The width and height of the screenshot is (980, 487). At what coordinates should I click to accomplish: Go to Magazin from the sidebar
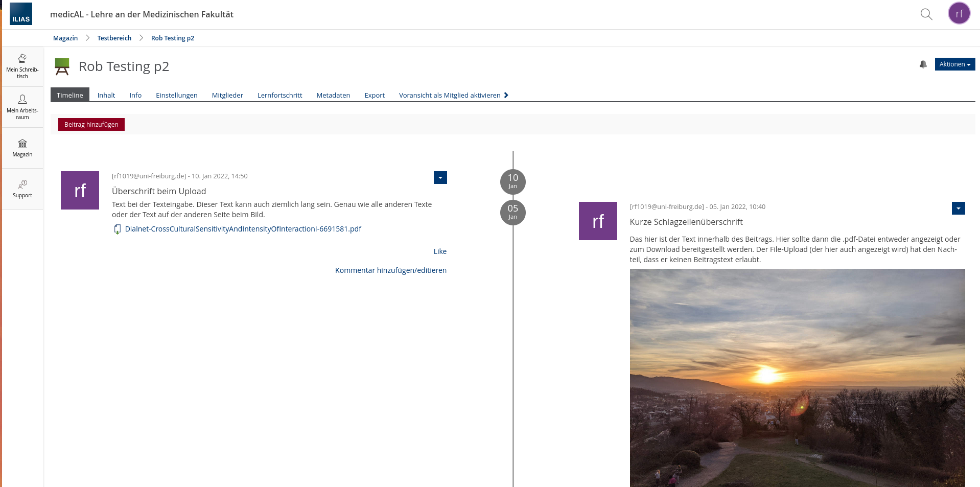(x=22, y=148)
